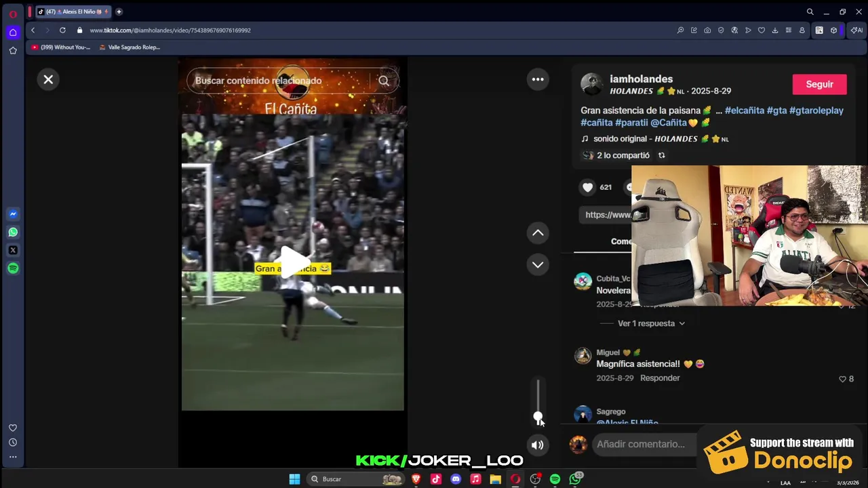Image resolution: width=868 pixels, height=488 pixels.
Task: Open the #elcañita hashtag
Action: click(x=745, y=110)
